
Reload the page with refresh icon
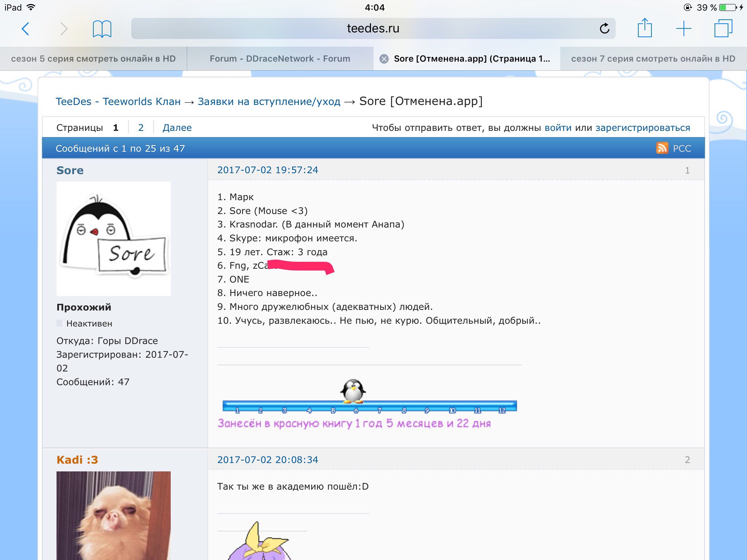click(x=604, y=28)
